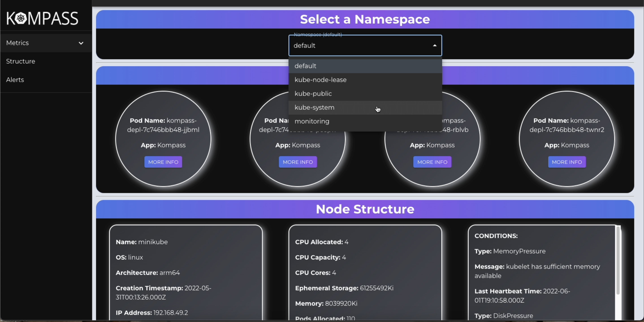The width and height of the screenshot is (644, 322).
Task: Click the Memory: 8039920Ki entry
Action: pos(326,303)
